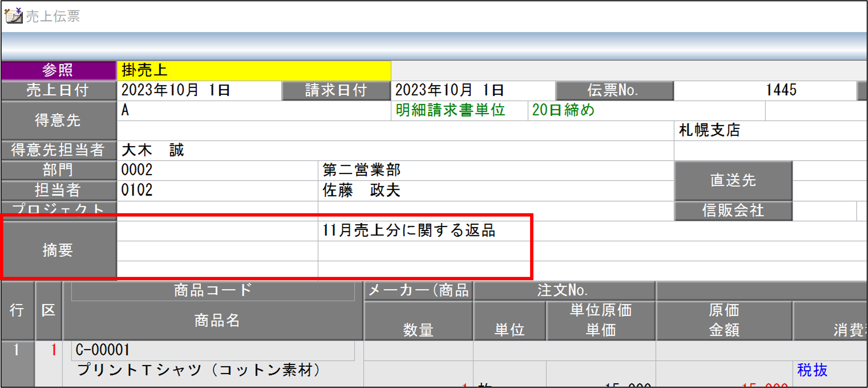868x388 pixels.
Task: Click the 商品名 column header
Action: (x=217, y=320)
